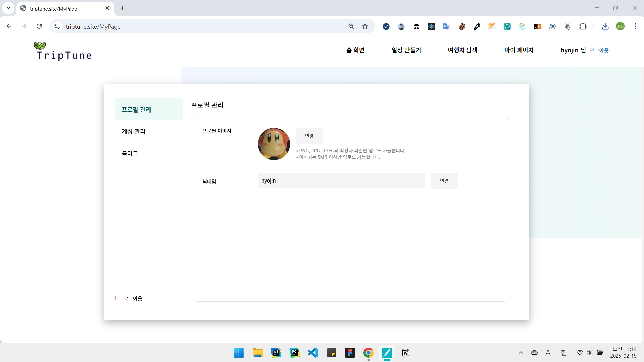The height and width of the screenshot is (362, 644).
Task: Open Visual Studio Code from taskbar
Action: click(313, 353)
